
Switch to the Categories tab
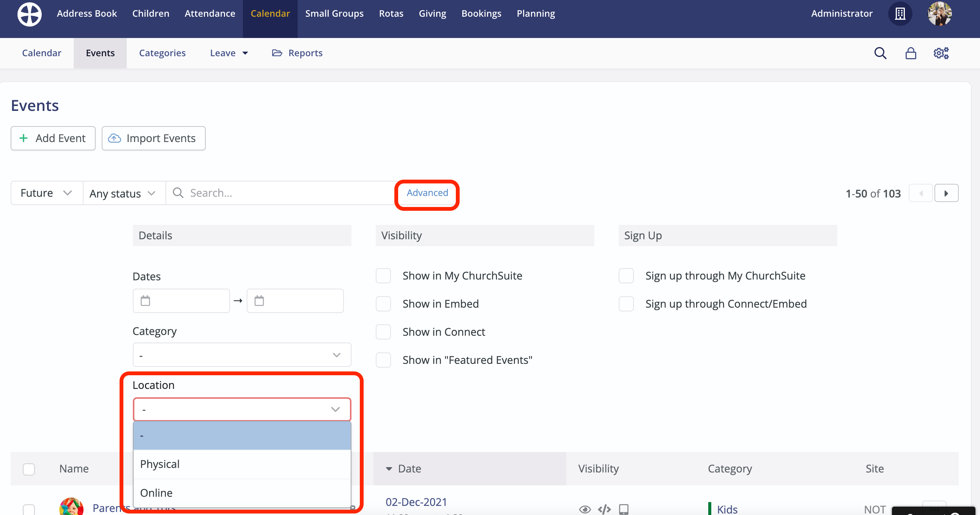(x=162, y=53)
